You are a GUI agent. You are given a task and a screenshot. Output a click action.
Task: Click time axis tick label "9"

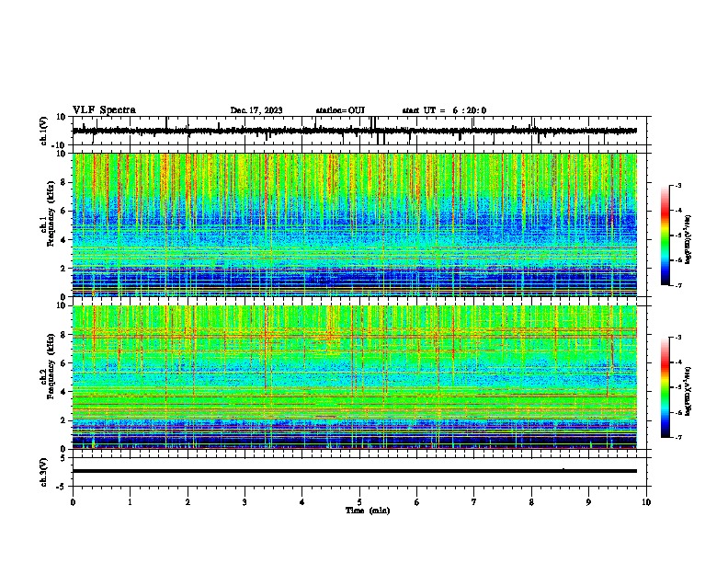click(588, 502)
